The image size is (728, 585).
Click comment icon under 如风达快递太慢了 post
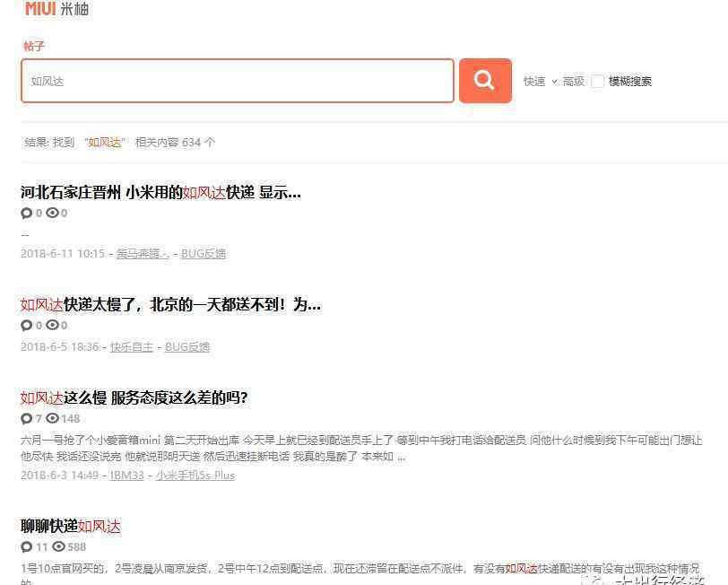(x=27, y=326)
